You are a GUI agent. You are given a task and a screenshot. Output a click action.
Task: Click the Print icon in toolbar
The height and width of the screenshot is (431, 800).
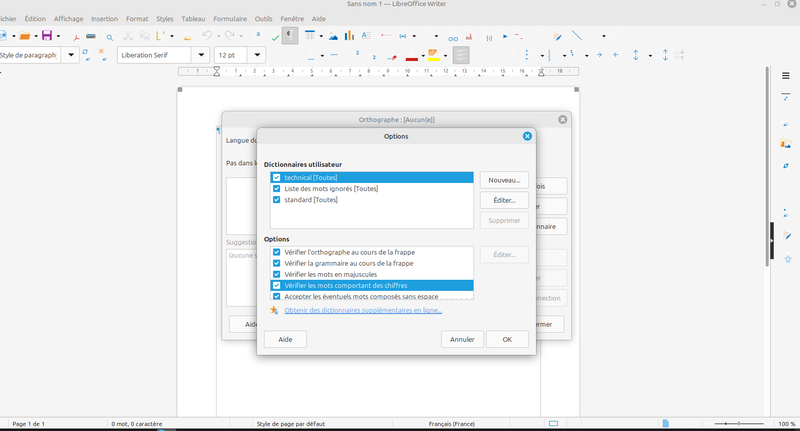pyautogui.click(x=92, y=36)
